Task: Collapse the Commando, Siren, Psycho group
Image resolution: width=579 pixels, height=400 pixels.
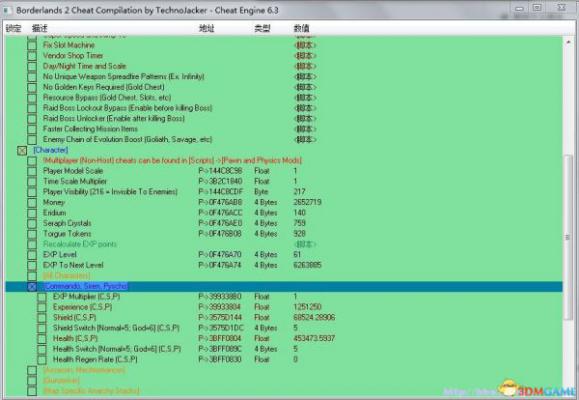Action: pyautogui.click(x=32, y=287)
